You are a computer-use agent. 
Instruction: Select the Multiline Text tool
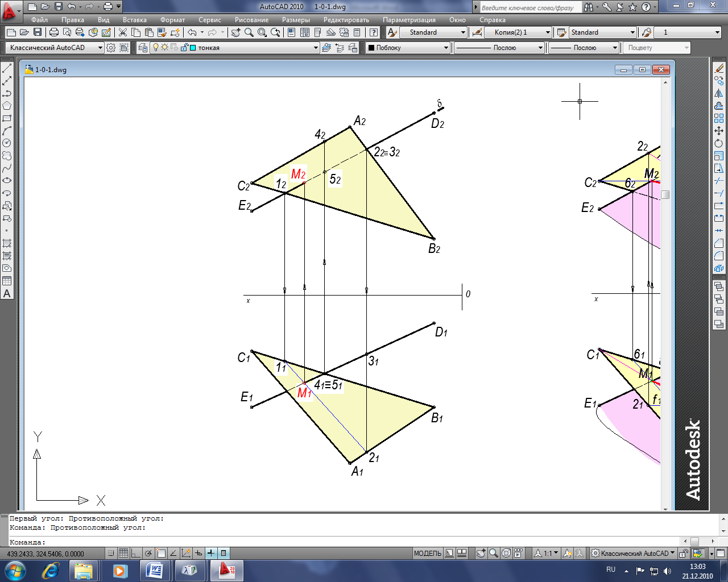(x=7, y=294)
